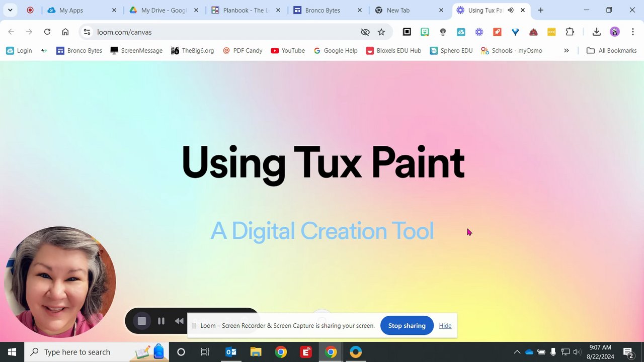Open the All Bookmarks folder
The image size is (644, 362).
611,50
